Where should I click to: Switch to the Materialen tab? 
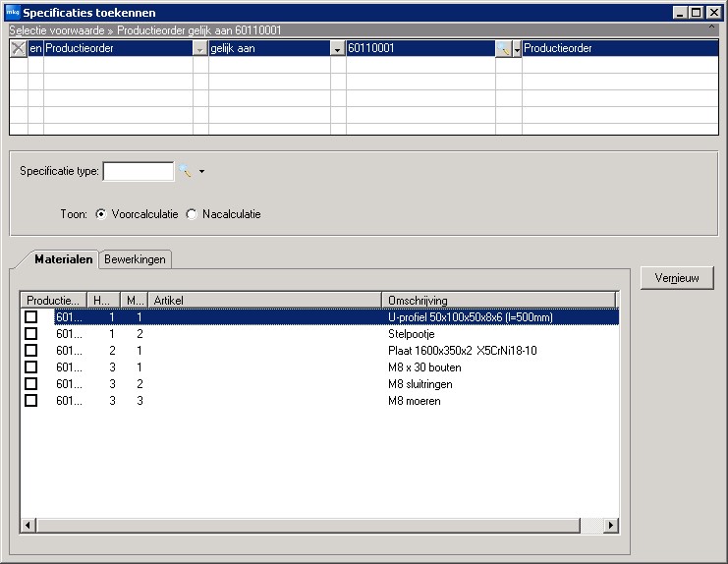(64, 259)
